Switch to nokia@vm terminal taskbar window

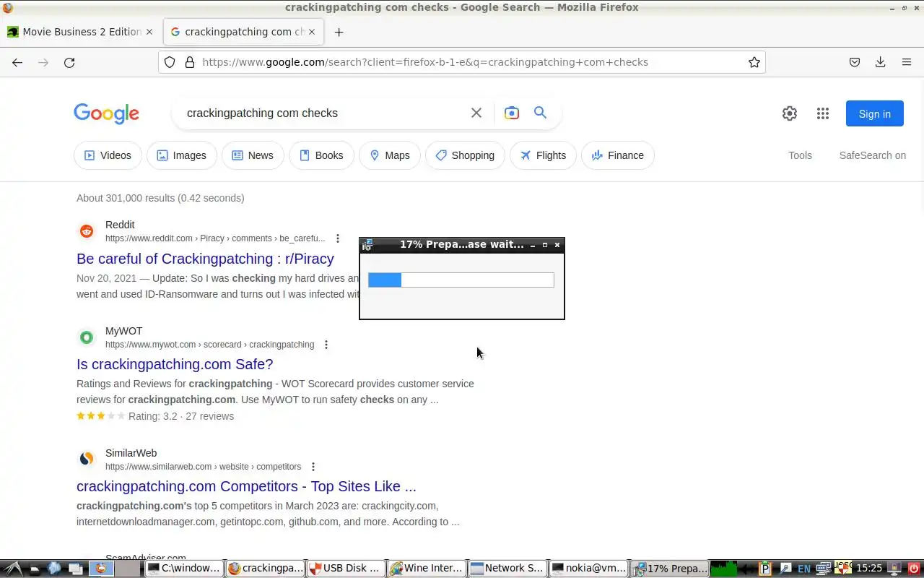(589, 569)
